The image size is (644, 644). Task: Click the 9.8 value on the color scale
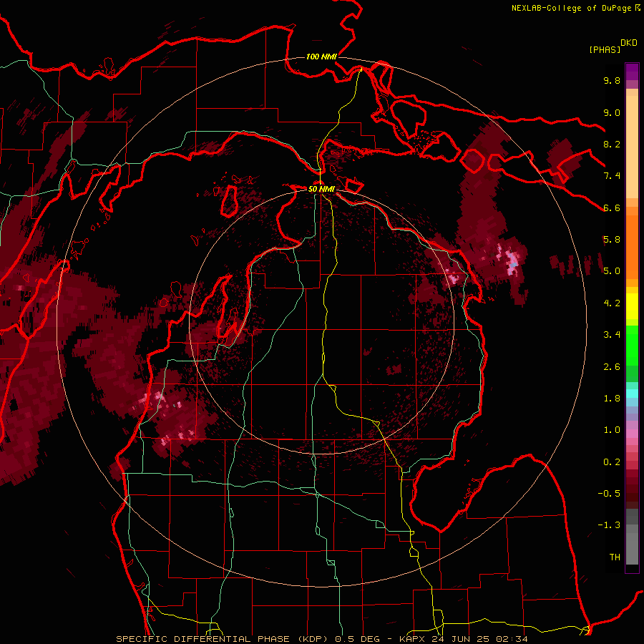coord(612,80)
